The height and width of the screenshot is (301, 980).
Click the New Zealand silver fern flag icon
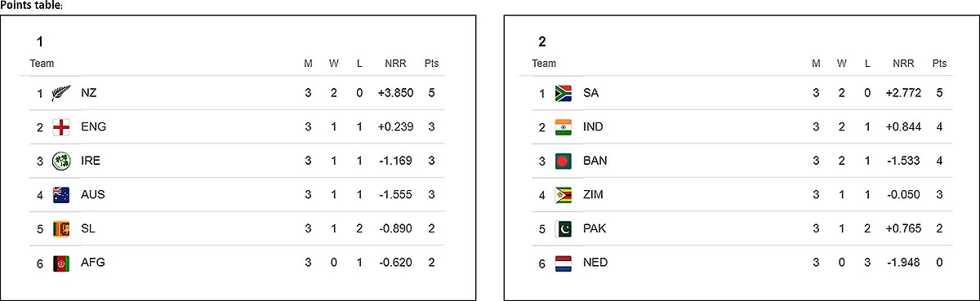(61, 93)
